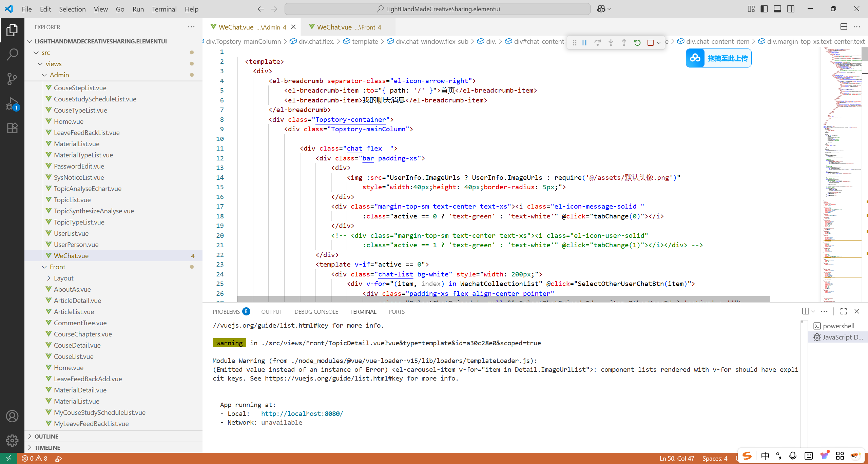Viewport: 868px width, 464px height.
Task: Open Explorer views and more actions
Action: [191, 27]
